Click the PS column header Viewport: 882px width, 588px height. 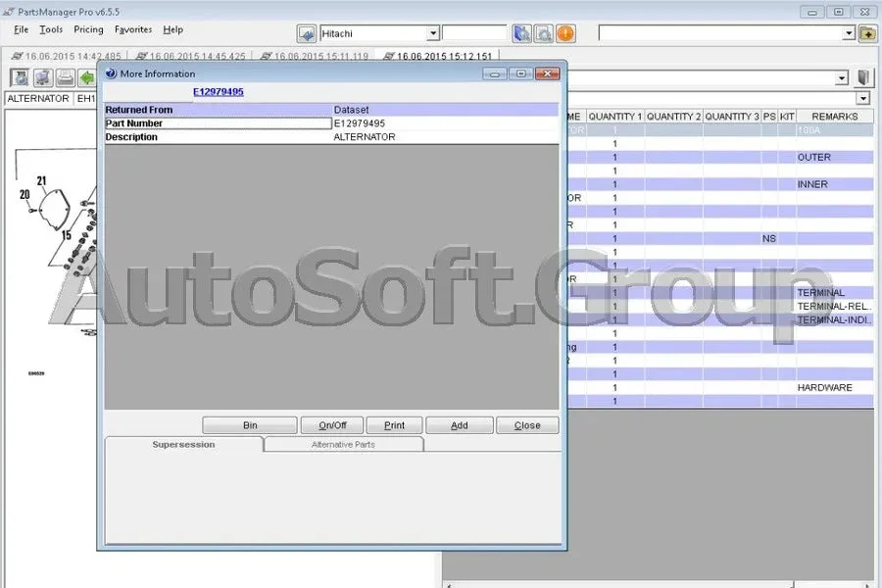tap(769, 117)
